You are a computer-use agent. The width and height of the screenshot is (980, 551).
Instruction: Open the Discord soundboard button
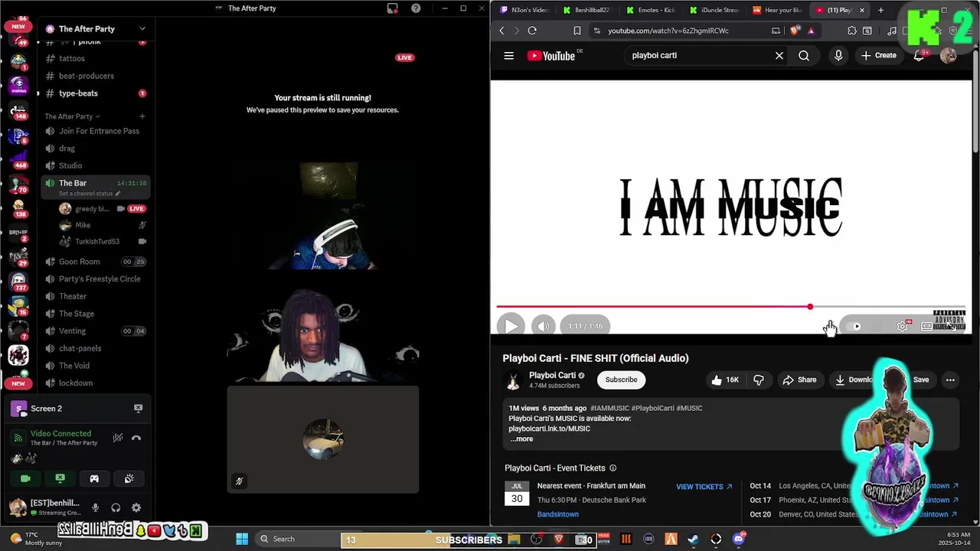click(129, 478)
